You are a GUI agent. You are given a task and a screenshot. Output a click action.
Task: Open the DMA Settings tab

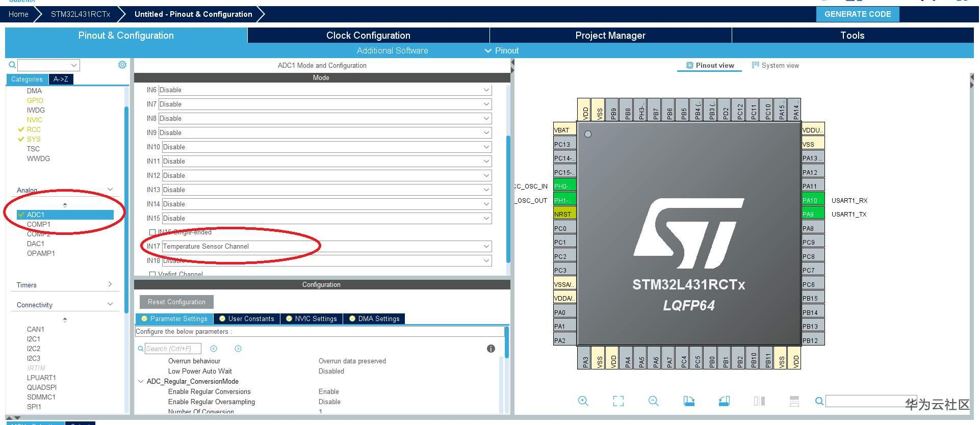[374, 319]
